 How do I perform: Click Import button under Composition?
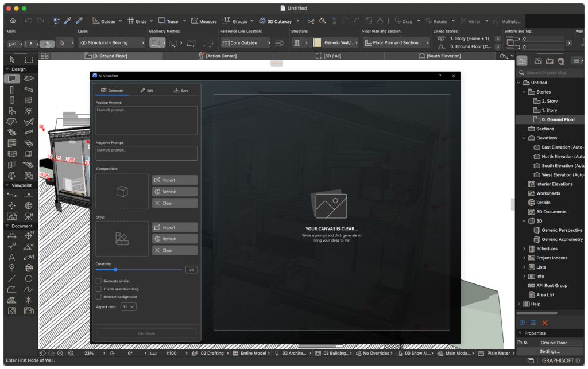coord(175,180)
